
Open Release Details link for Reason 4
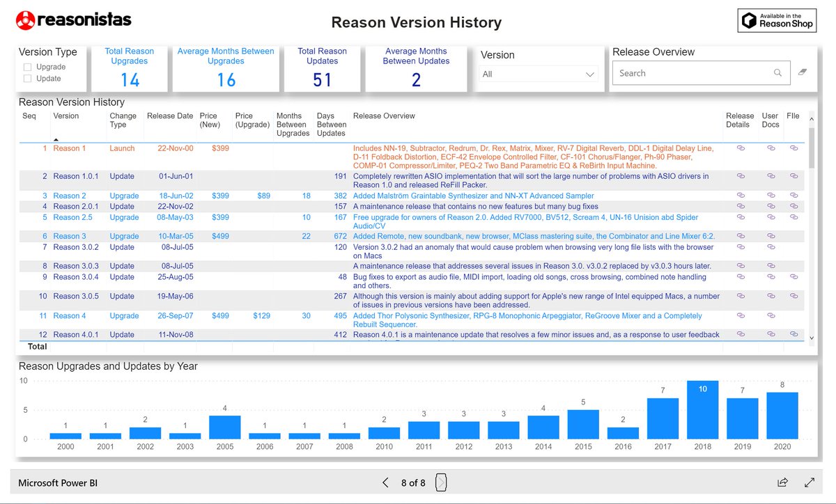pyautogui.click(x=741, y=316)
